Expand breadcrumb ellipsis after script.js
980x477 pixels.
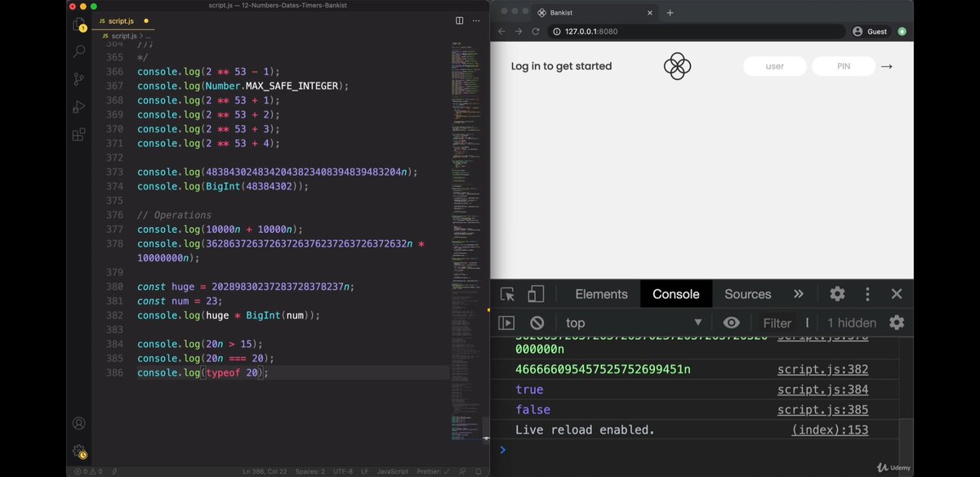tap(148, 36)
